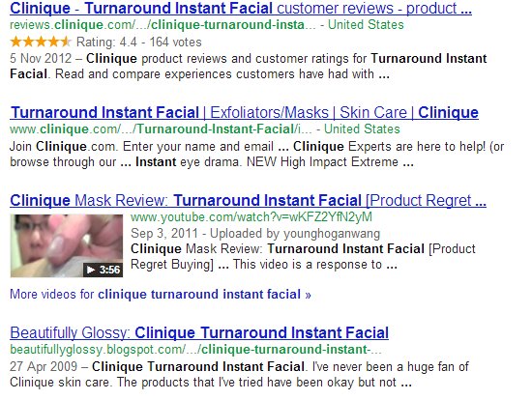This screenshot has width=532, height=400.
Task: Click the youtube.com/watch?v=wKFZ2YfN2yM URL
Action: [x=251, y=217]
